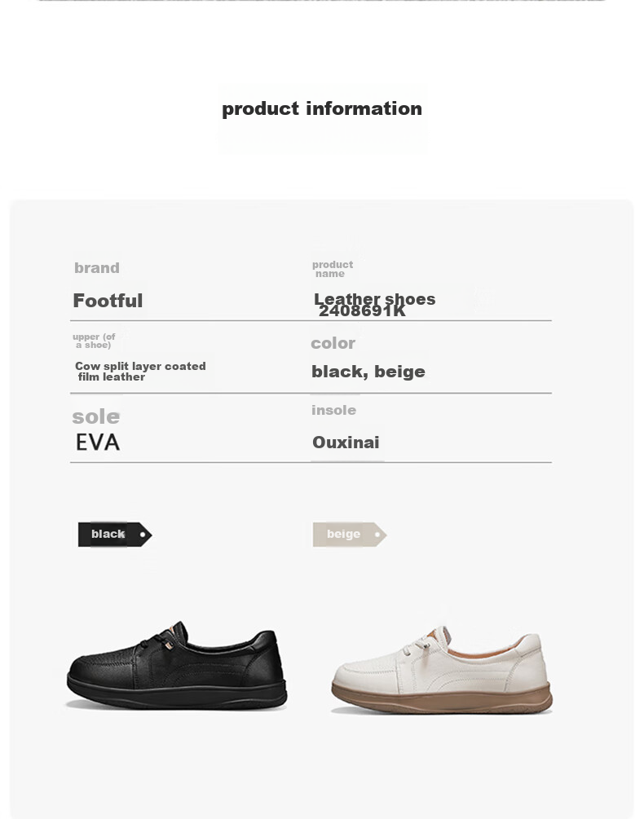Click the upper (of a shoe) label
The image size is (644, 819).
[x=94, y=341]
